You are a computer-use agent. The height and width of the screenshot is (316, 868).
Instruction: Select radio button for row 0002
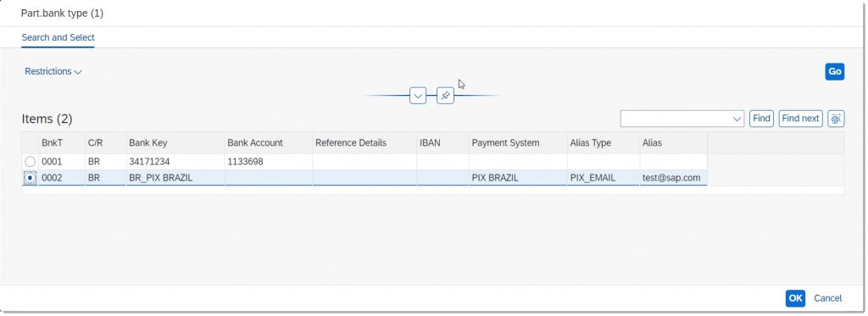[31, 178]
